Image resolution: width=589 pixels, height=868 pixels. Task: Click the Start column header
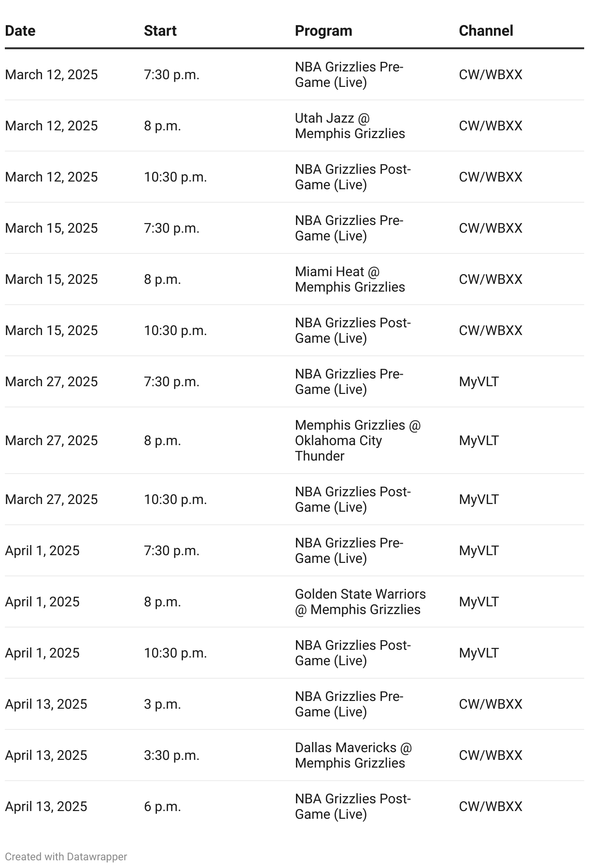click(160, 31)
